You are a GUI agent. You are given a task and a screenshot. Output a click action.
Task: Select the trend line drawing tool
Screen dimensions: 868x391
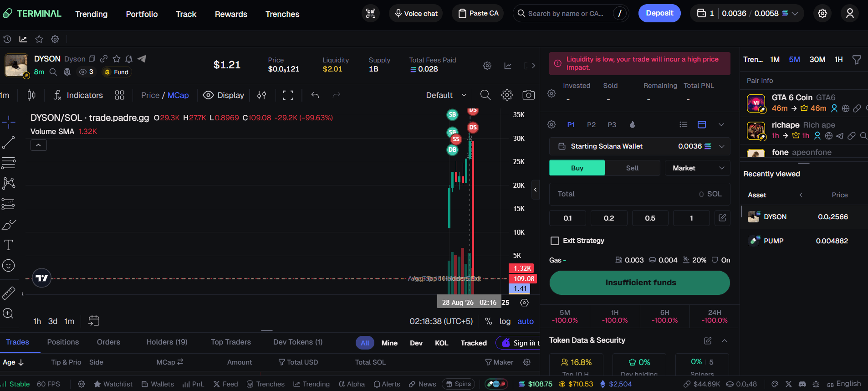click(9, 143)
